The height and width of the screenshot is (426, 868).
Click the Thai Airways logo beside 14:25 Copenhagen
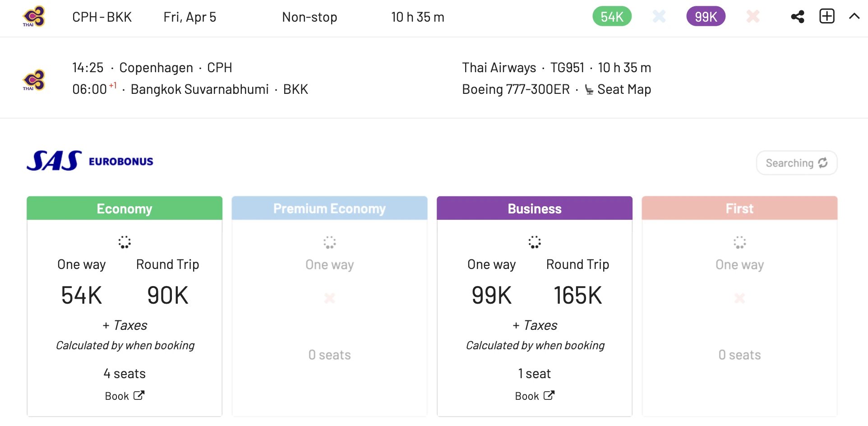(34, 80)
